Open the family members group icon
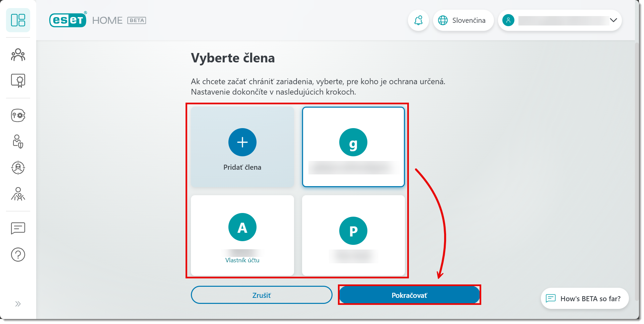The height and width of the screenshot is (324, 644). (18, 55)
